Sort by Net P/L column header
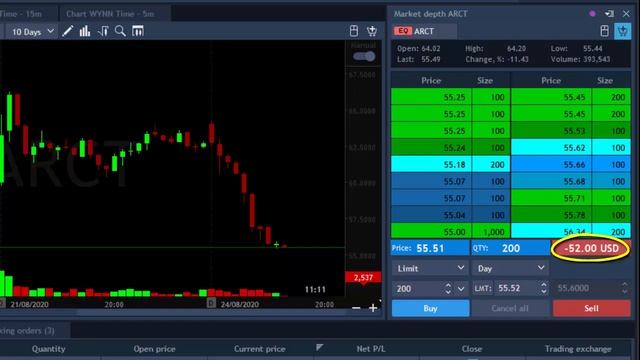This screenshot has width=640, height=360. (371, 349)
